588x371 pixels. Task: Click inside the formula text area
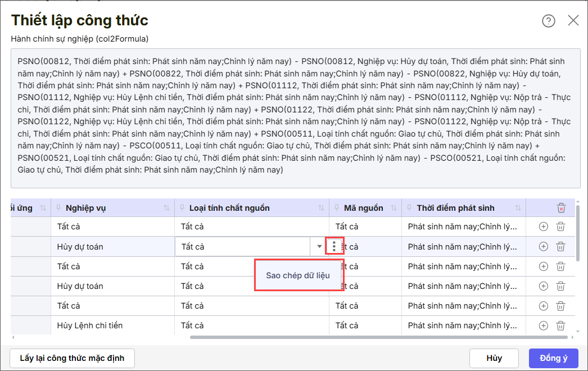coord(296,118)
